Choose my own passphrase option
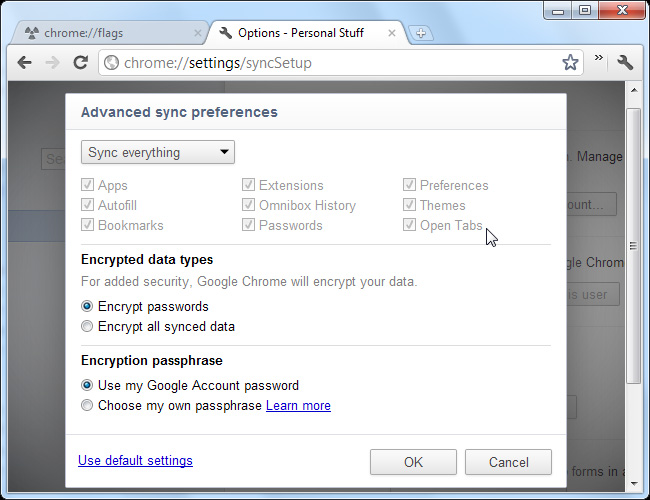The width and height of the screenshot is (650, 500). tap(88, 406)
